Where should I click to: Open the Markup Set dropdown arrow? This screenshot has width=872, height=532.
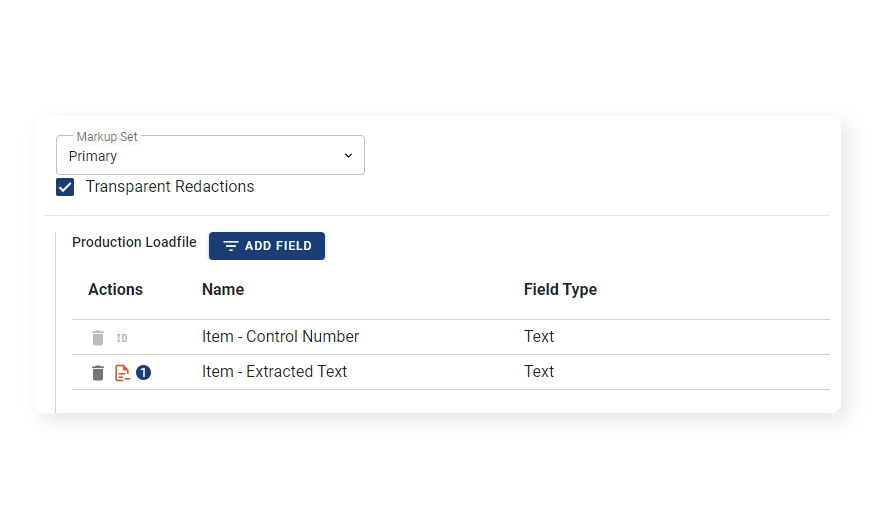click(348, 156)
